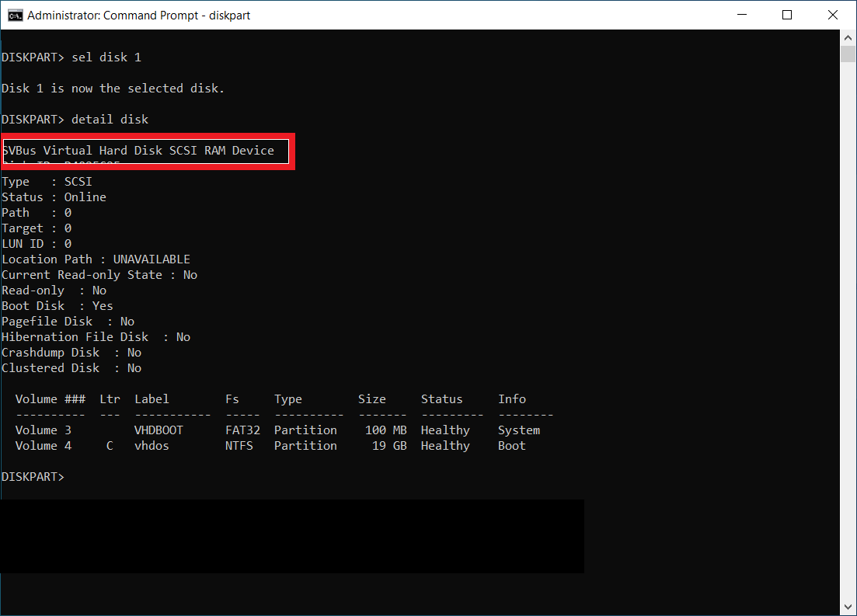Click the 'Type : SCSI' line
The image size is (857, 616).
(x=47, y=182)
